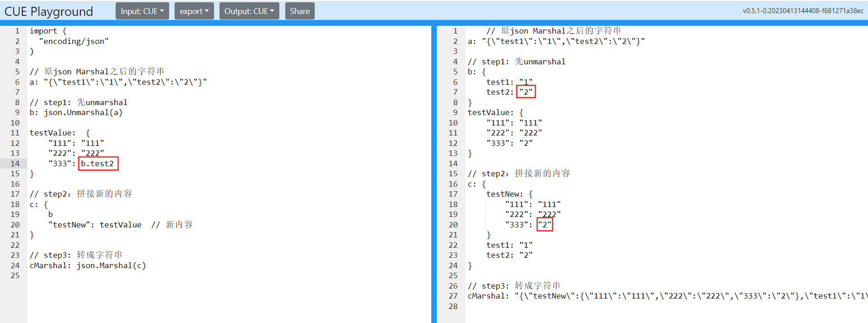Click input line defining a: JSON string

[118, 82]
